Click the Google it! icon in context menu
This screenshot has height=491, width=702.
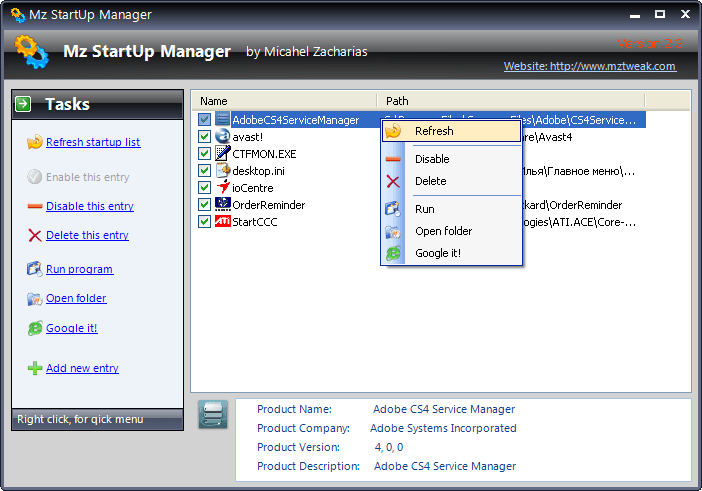click(x=393, y=253)
